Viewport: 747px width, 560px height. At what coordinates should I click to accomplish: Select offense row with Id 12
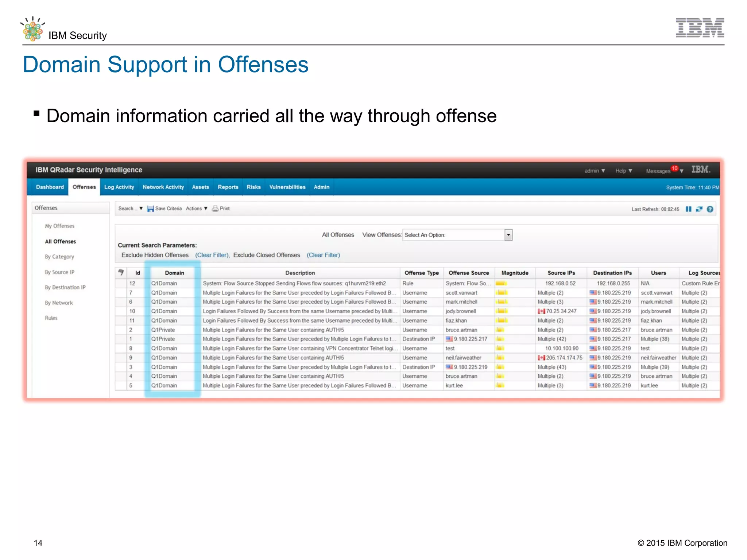click(x=417, y=283)
